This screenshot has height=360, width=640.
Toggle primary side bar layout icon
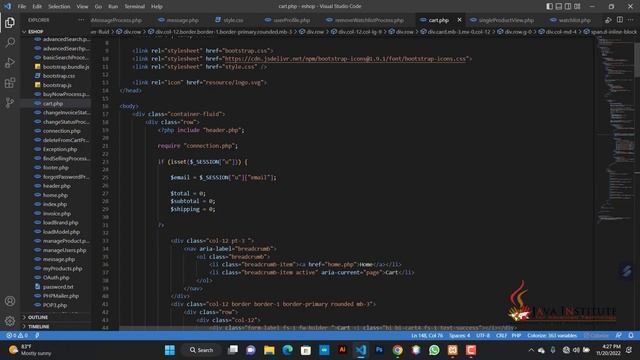(x=549, y=6)
